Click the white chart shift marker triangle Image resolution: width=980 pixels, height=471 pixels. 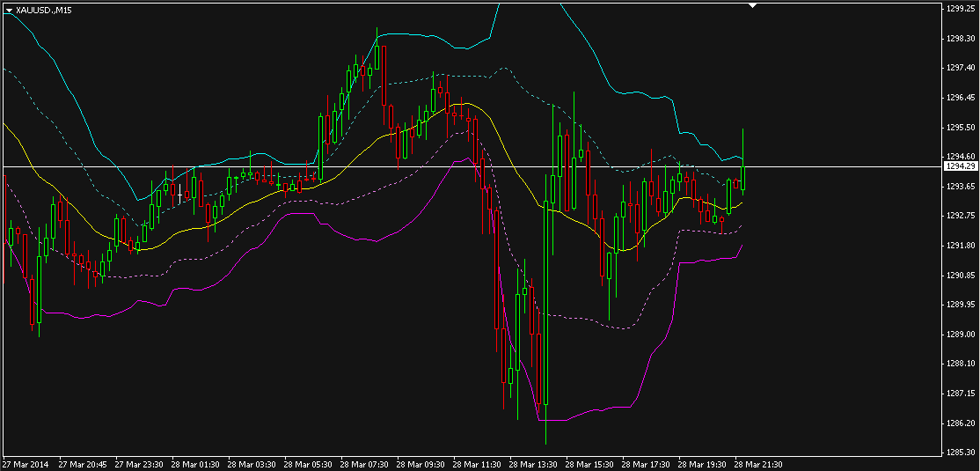tap(753, 5)
